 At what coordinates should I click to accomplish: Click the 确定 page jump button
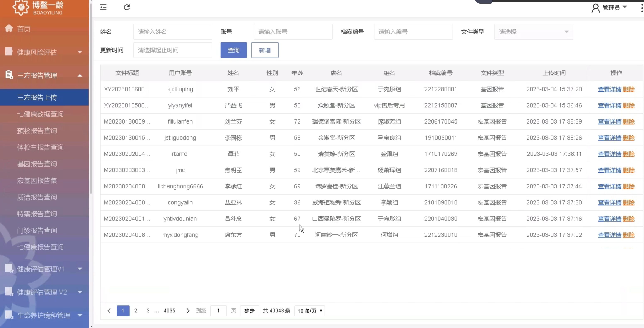(x=250, y=311)
